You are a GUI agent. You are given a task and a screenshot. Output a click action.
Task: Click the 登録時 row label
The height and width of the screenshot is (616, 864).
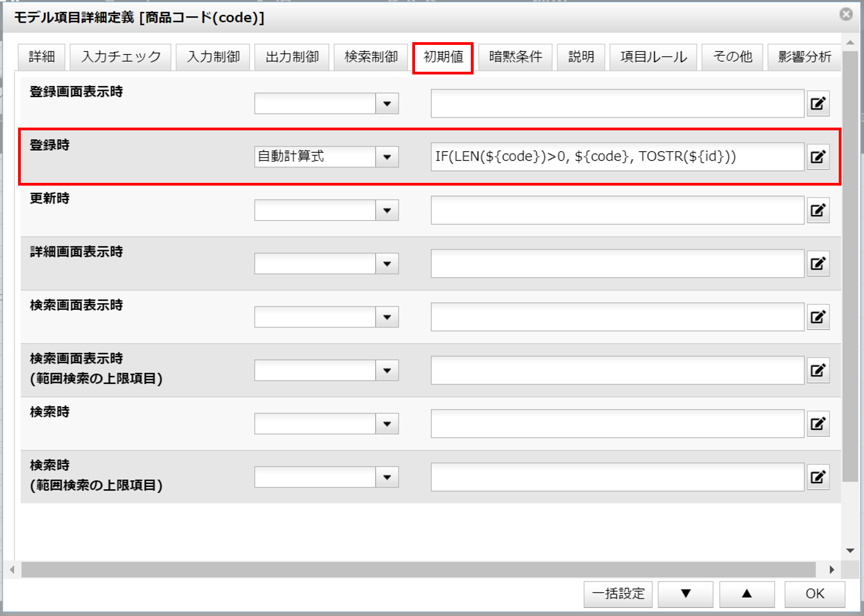click(x=50, y=145)
